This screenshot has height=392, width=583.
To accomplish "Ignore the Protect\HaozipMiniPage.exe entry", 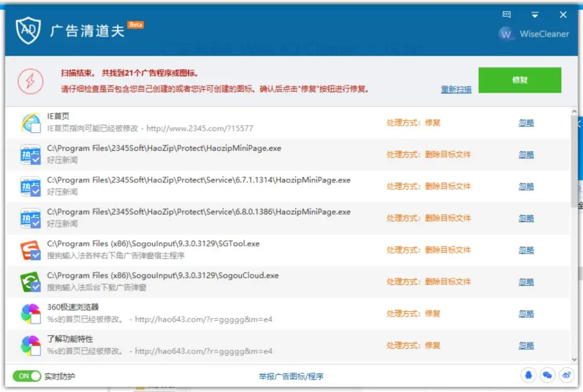I will (526, 154).
